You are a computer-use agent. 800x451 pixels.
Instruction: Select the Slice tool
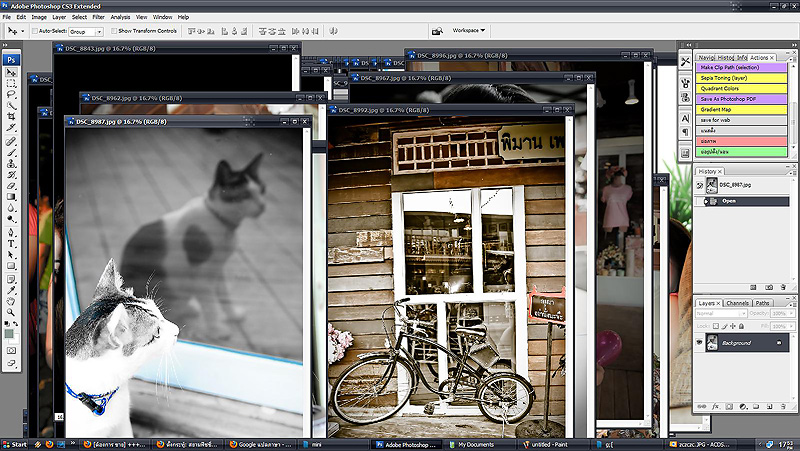(x=11, y=127)
